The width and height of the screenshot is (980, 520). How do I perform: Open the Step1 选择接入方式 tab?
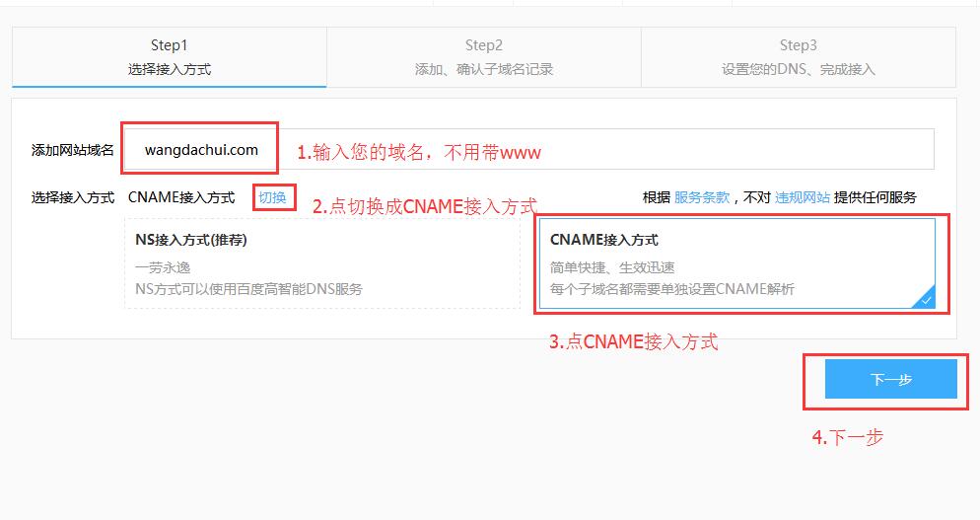[170, 57]
